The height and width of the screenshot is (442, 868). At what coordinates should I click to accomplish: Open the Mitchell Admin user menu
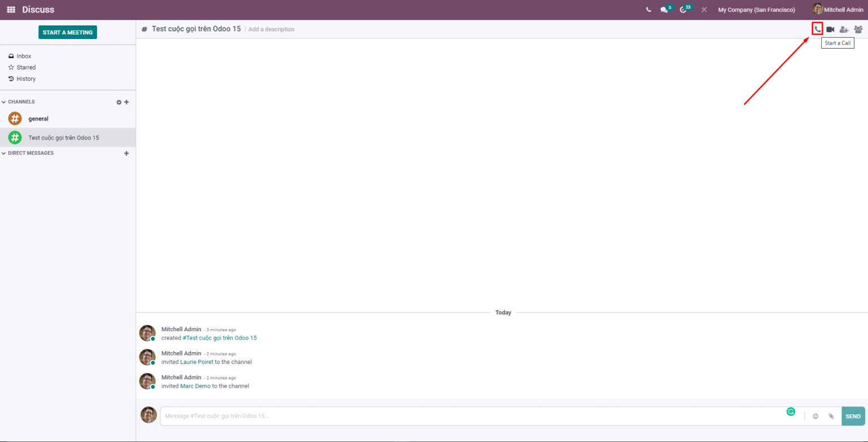click(837, 10)
